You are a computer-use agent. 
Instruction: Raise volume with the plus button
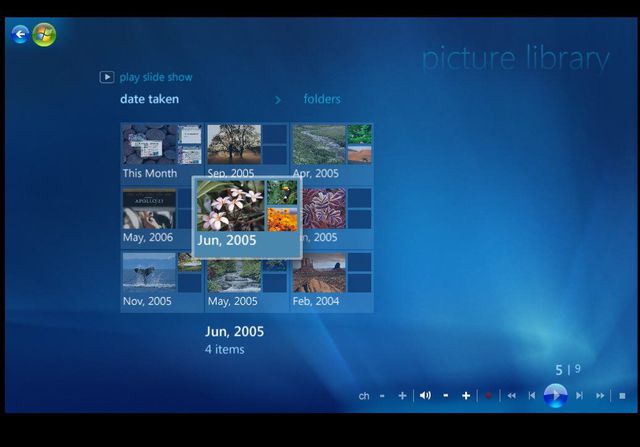tap(466, 396)
